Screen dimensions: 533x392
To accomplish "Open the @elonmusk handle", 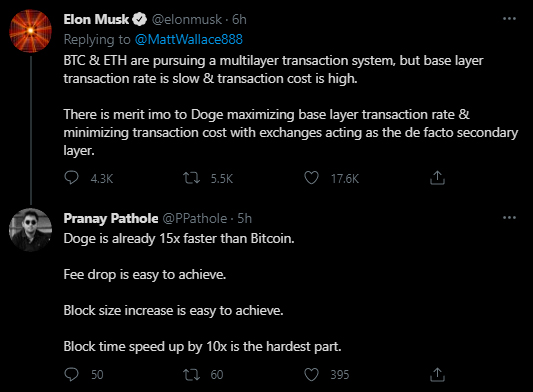I will [x=187, y=19].
